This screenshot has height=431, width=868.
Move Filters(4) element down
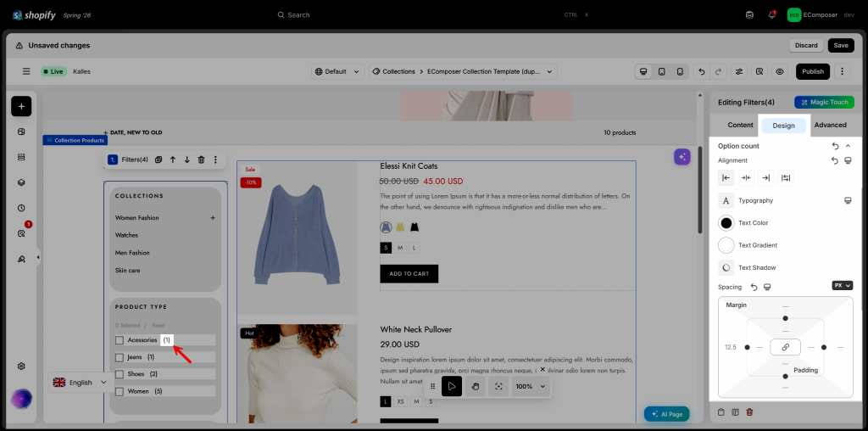187,160
